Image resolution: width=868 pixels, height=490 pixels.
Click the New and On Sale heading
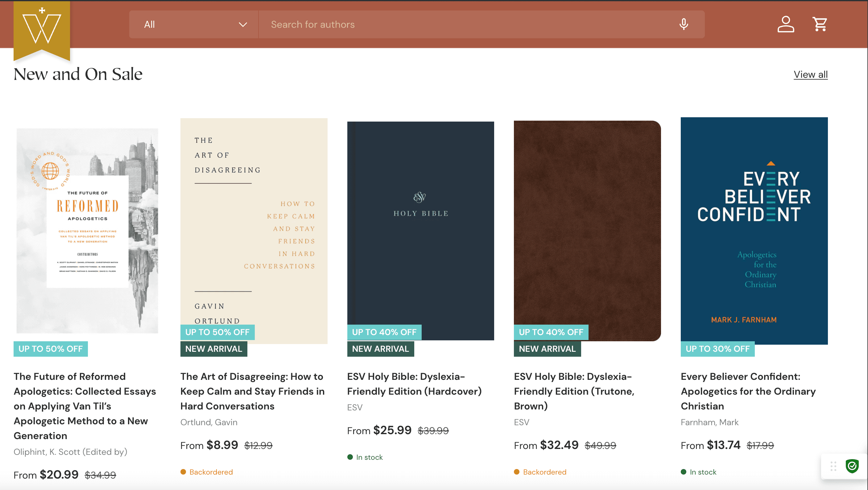(78, 74)
